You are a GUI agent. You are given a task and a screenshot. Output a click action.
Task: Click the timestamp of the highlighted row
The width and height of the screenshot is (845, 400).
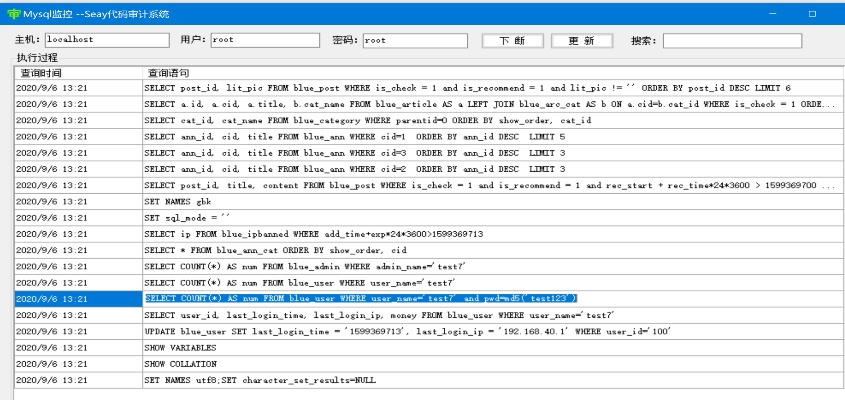pos(51,299)
